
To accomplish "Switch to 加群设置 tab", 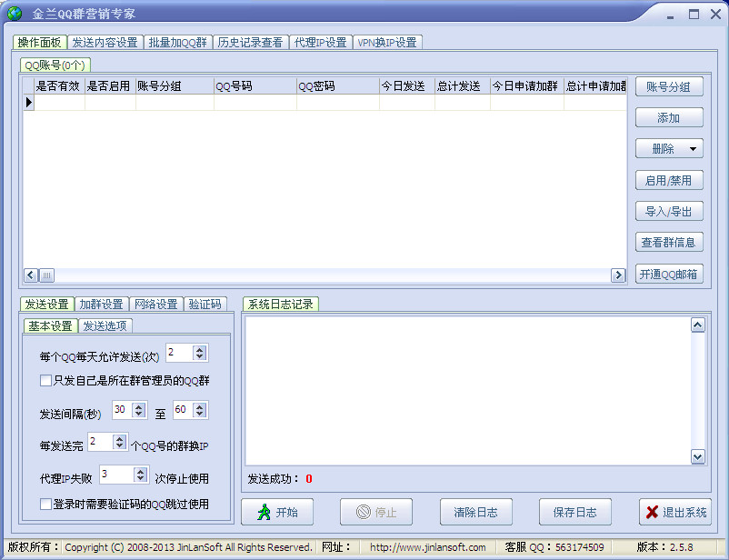I will 102,305.
